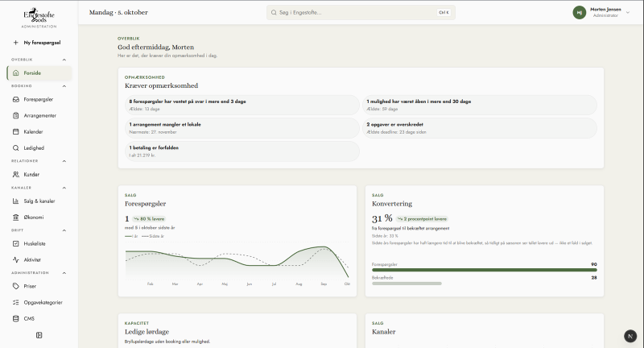Open the Opgavekategorier list icon

click(x=15, y=302)
